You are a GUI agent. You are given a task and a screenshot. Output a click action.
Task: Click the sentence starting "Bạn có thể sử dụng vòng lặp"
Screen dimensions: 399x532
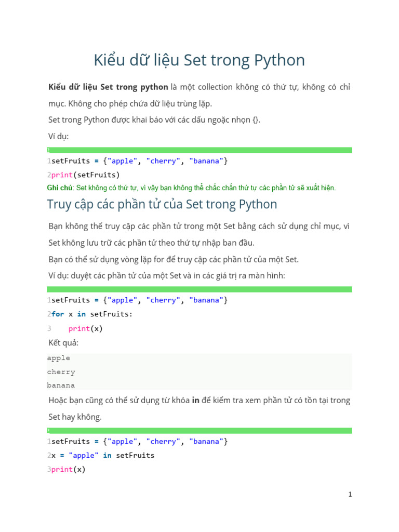pyautogui.click(x=174, y=259)
